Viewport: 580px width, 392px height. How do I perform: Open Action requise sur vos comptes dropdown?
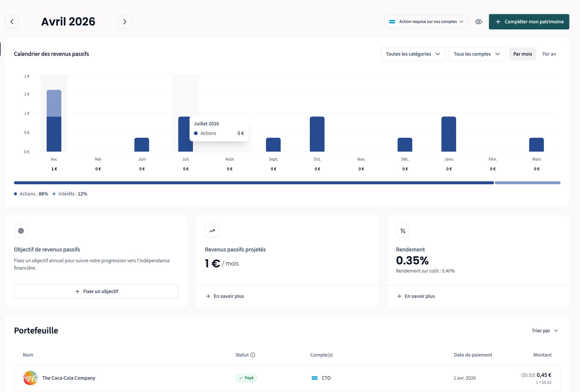[426, 22]
